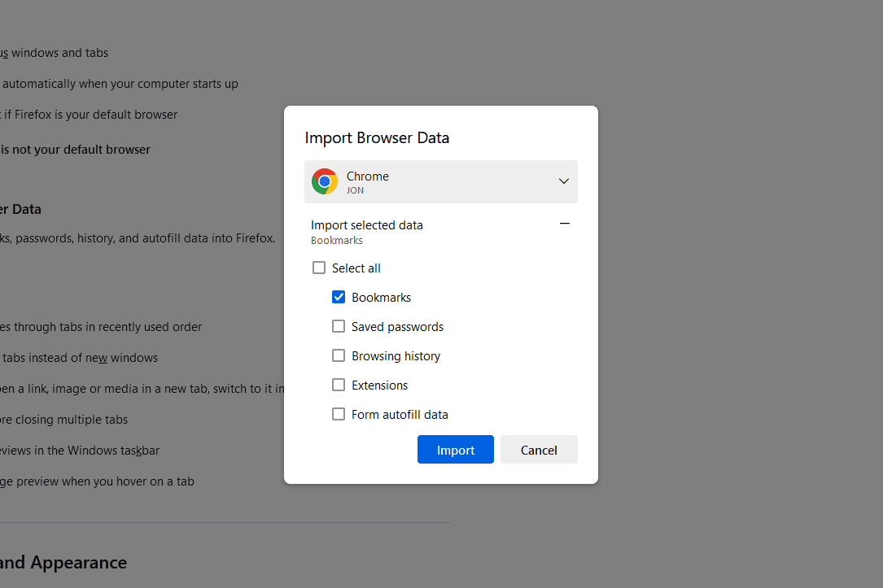Mark the Form autofill data checkbox
Screen dimensions: 883x588
pyautogui.click(x=339, y=415)
